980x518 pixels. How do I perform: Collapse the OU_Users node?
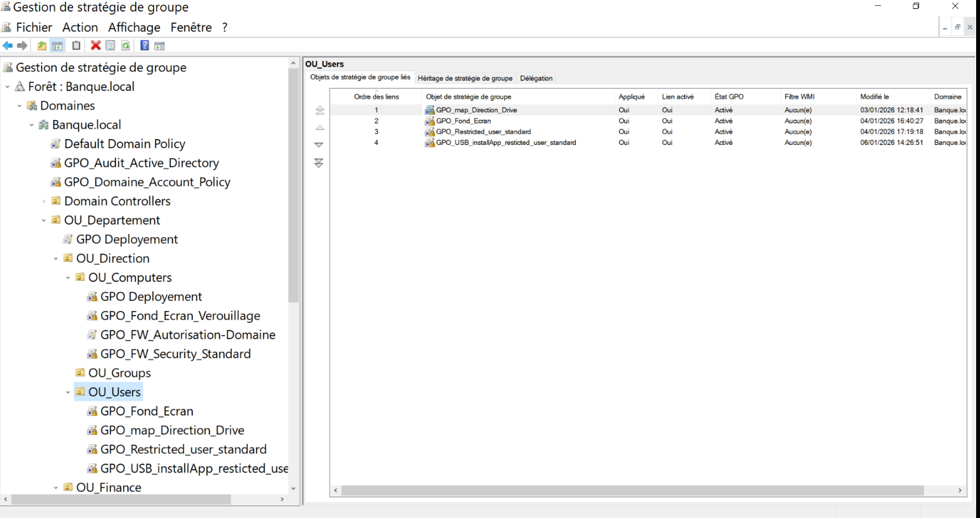69,392
